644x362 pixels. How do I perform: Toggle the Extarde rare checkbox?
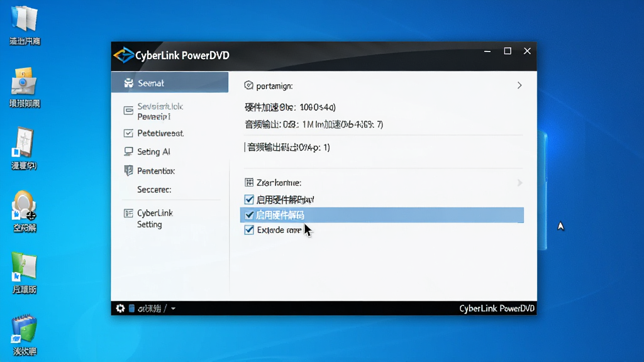[249, 230]
